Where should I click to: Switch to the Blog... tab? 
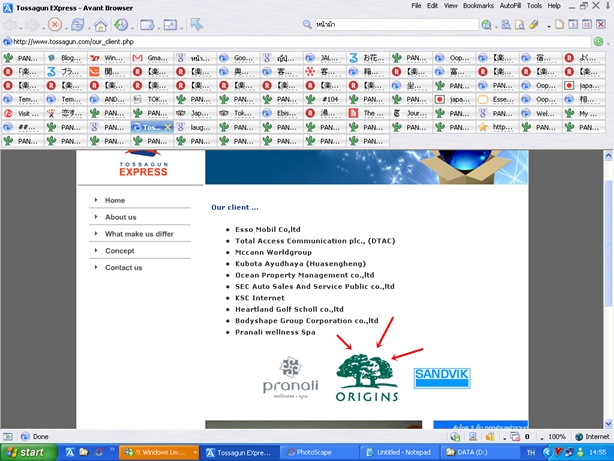[66, 58]
